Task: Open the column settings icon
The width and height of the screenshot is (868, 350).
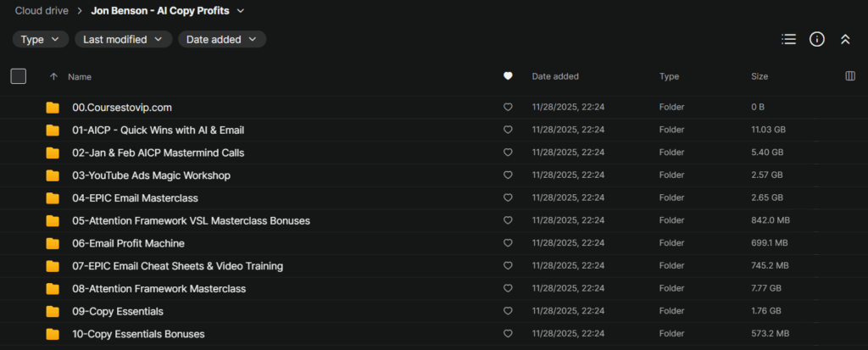Action: tap(850, 76)
